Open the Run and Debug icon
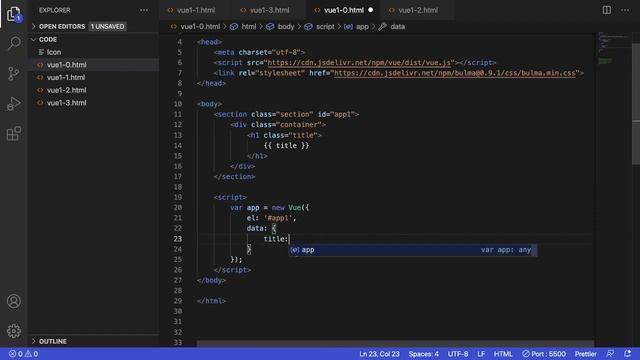 point(13,104)
